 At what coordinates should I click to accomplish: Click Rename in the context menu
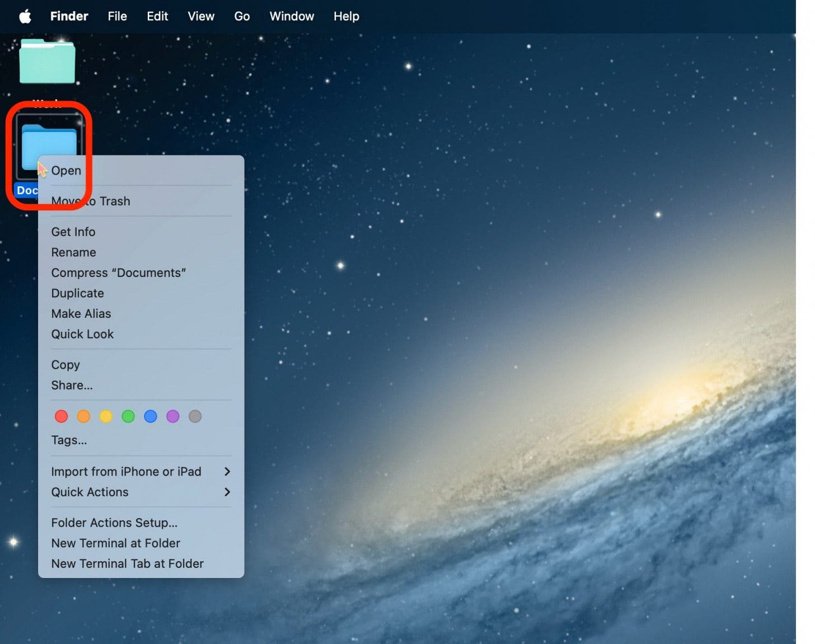(x=73, y=252)
